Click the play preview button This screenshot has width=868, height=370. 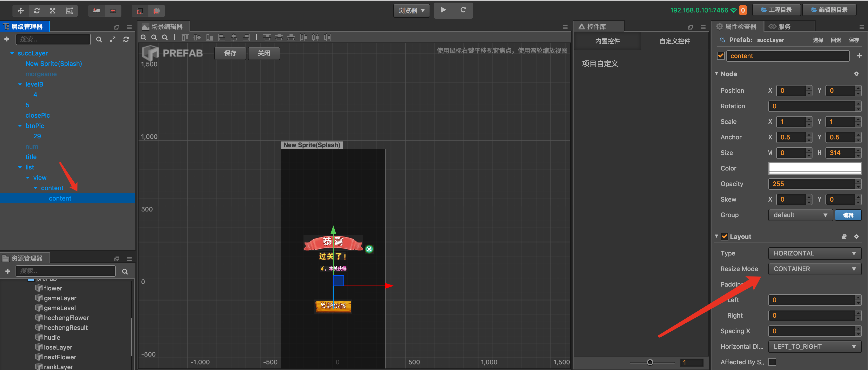click(x=443, y=10)
